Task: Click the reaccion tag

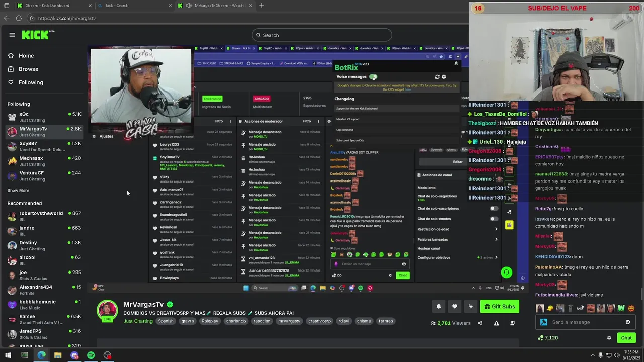Action: click(262, 321)
